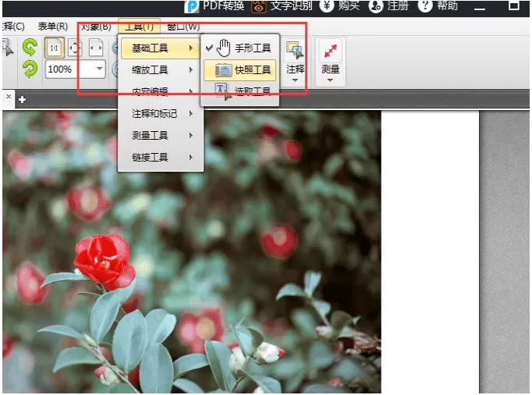The image size is (532, 395).
Task: Pick the Select tool (选取工具)
Action: [x=240, y=91]
